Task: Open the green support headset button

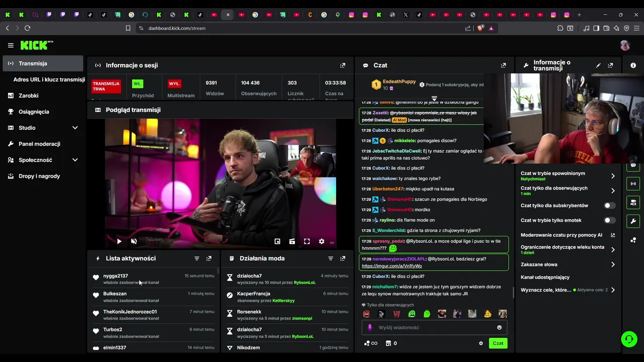Action: pyautogui.click(x=629, y=339)
